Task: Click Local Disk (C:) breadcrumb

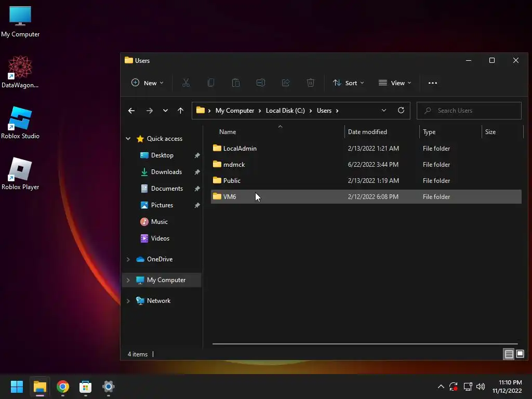Action: (x=285, y=111)
